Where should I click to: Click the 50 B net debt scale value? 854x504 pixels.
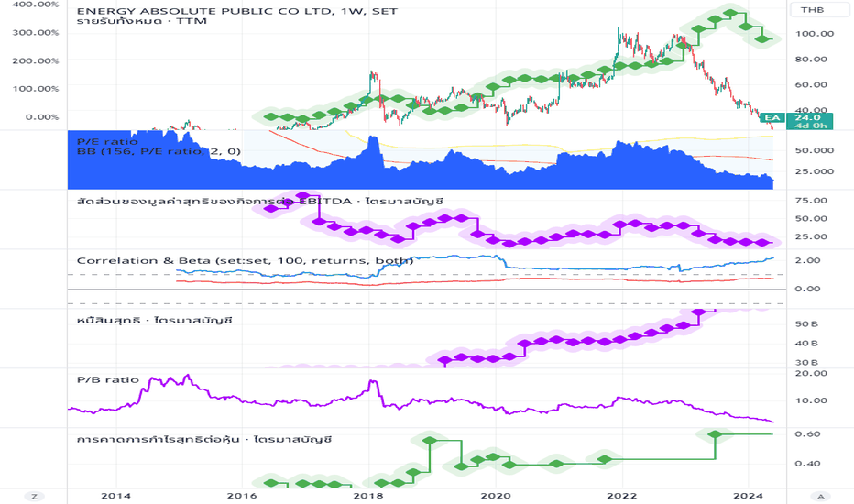pos(806,323)
